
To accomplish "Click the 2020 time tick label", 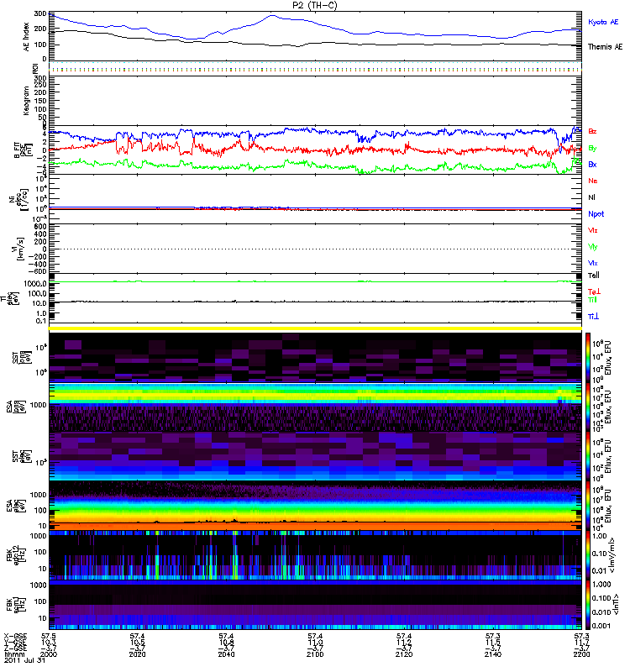I will [137, 654].
